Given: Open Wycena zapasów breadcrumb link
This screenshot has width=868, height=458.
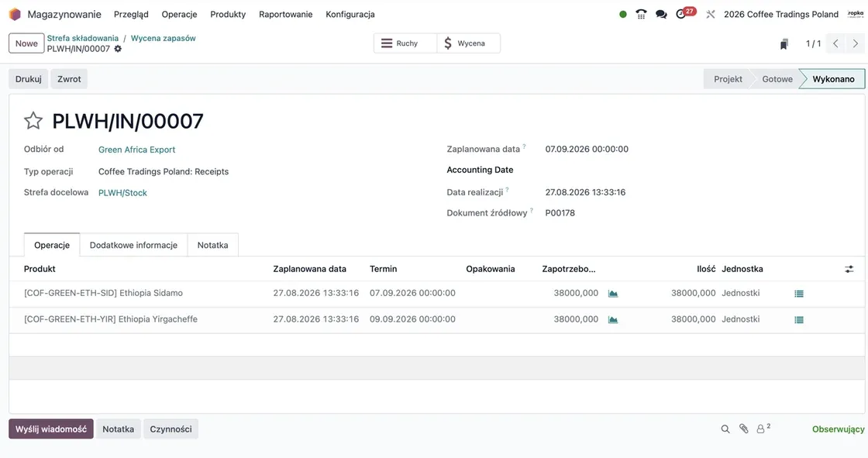Looking at the screenshot, I should click(x=164, y=38).
